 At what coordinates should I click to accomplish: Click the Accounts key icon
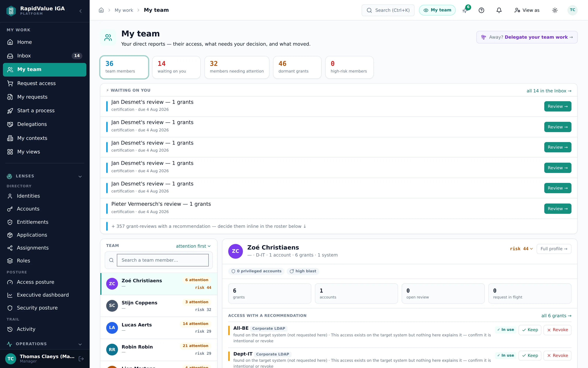[10, 209]
